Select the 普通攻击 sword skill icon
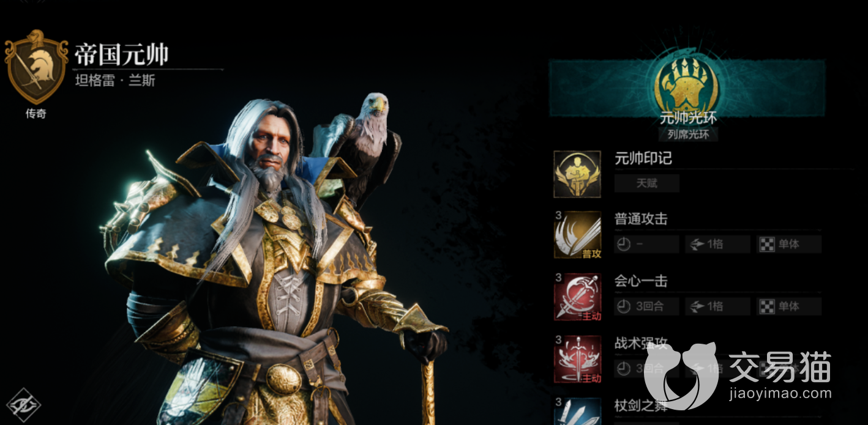 click(x=577, y=235)
